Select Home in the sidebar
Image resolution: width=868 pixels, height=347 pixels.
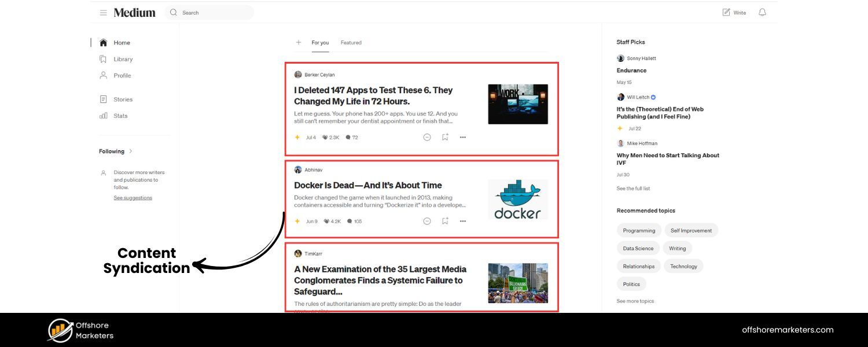click(x=122, y=42)
